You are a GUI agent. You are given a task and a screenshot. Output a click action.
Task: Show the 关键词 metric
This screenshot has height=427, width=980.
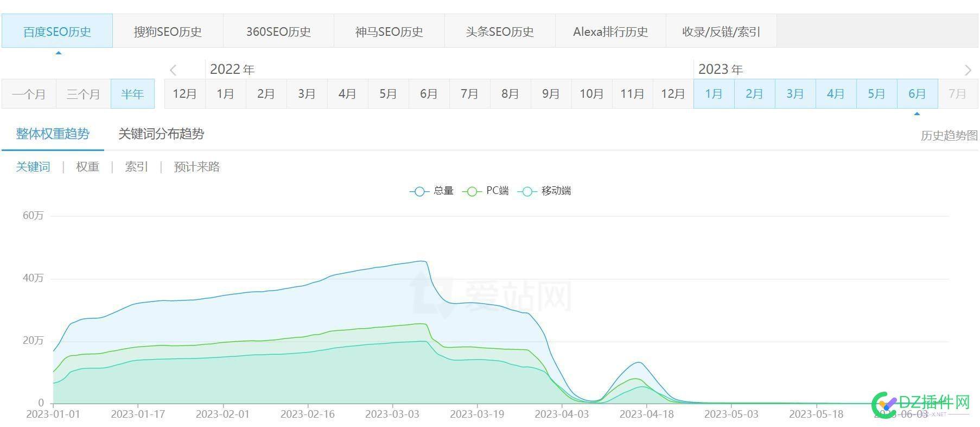tap(33, 167)
